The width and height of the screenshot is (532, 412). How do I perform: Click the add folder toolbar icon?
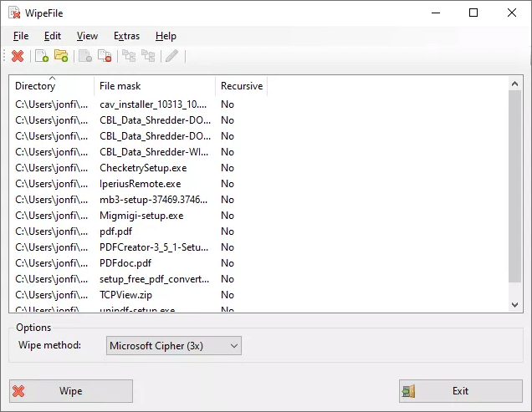61,56
